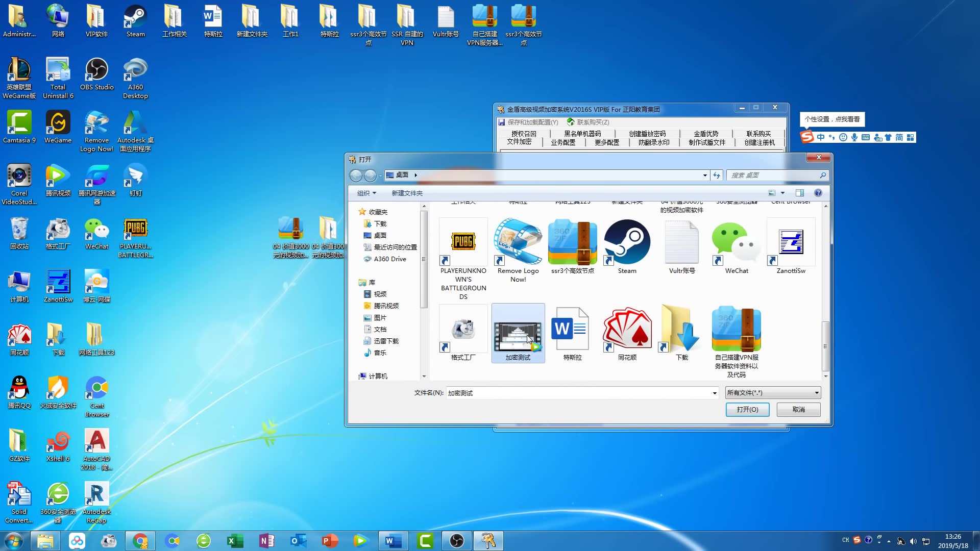Select 腾讯视频 library in the sidebar
Screen dimensions: 980x551
[x=386, y=306]
